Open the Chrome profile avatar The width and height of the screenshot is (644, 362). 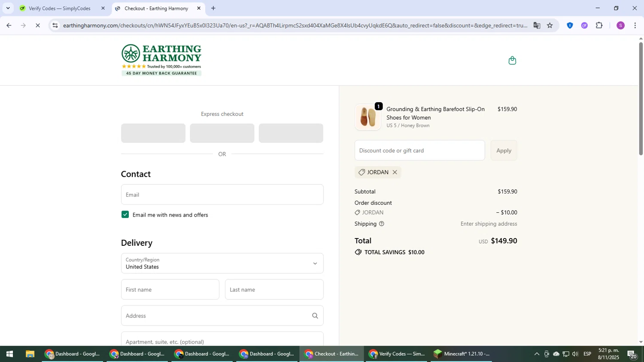pos(620,25)
